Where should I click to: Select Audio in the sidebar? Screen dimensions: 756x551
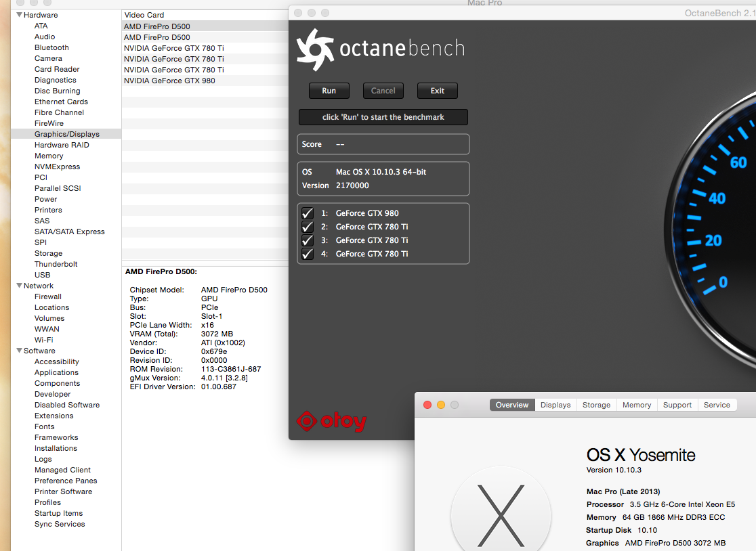click(45, 37)
